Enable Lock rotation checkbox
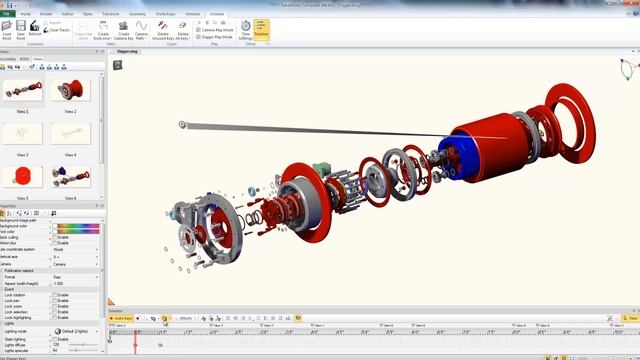 55,295
